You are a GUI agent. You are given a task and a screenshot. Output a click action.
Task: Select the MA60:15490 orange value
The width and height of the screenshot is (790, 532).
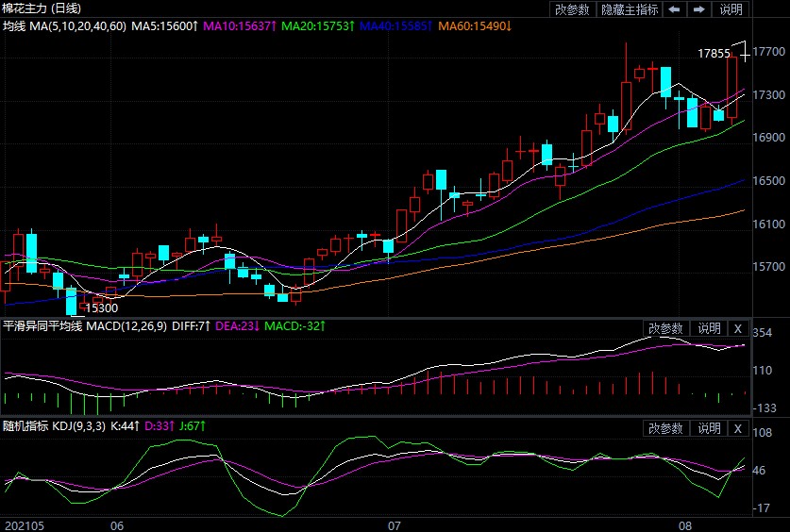tap(475, 25)
